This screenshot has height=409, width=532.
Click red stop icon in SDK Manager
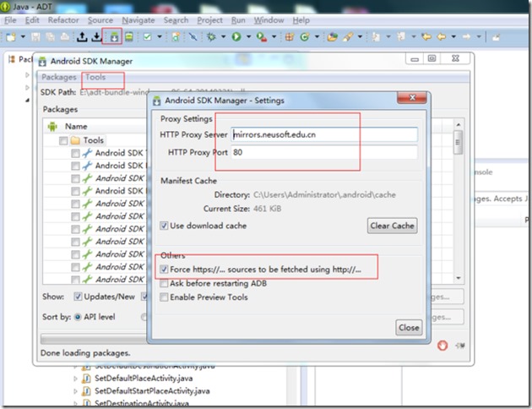coord(442,346)
